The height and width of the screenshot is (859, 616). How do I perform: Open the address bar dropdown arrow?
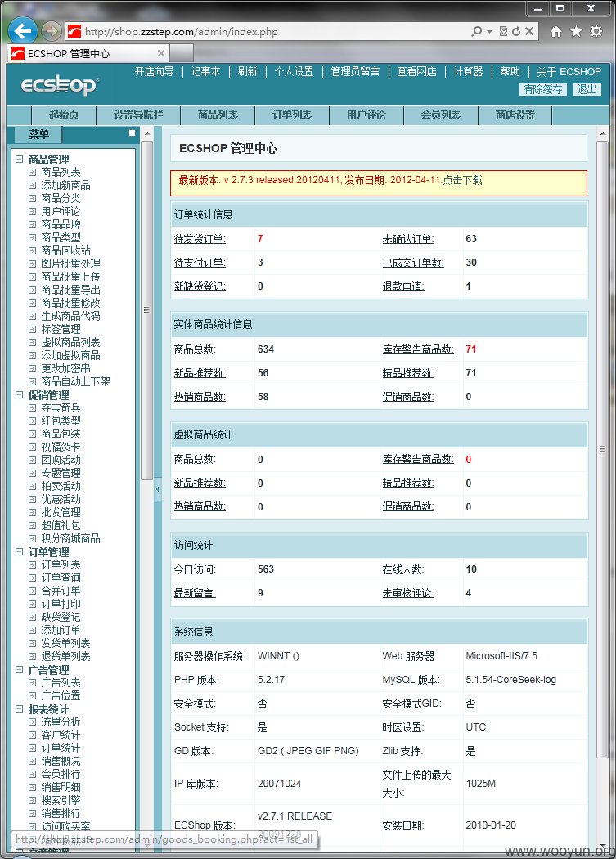point(489,32)
